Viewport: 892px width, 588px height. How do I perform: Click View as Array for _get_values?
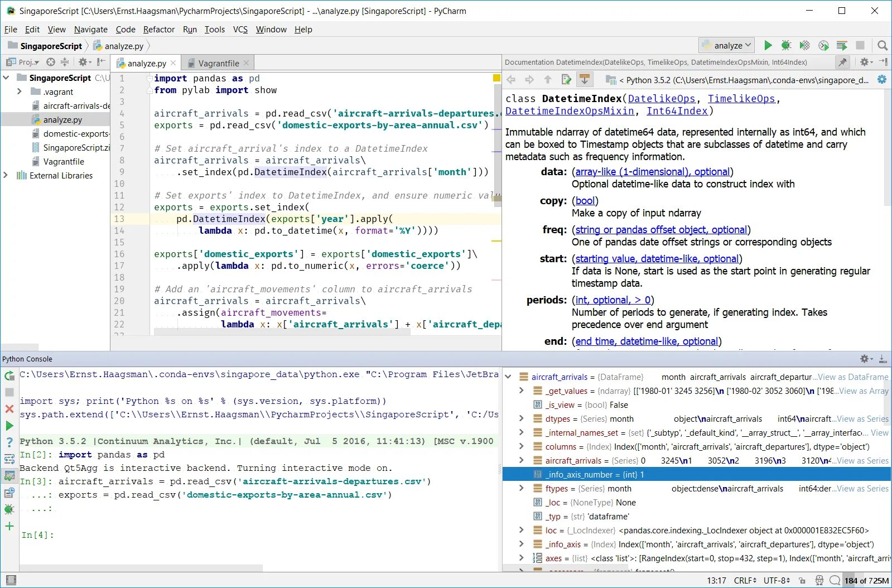click(x=864, y=391)
